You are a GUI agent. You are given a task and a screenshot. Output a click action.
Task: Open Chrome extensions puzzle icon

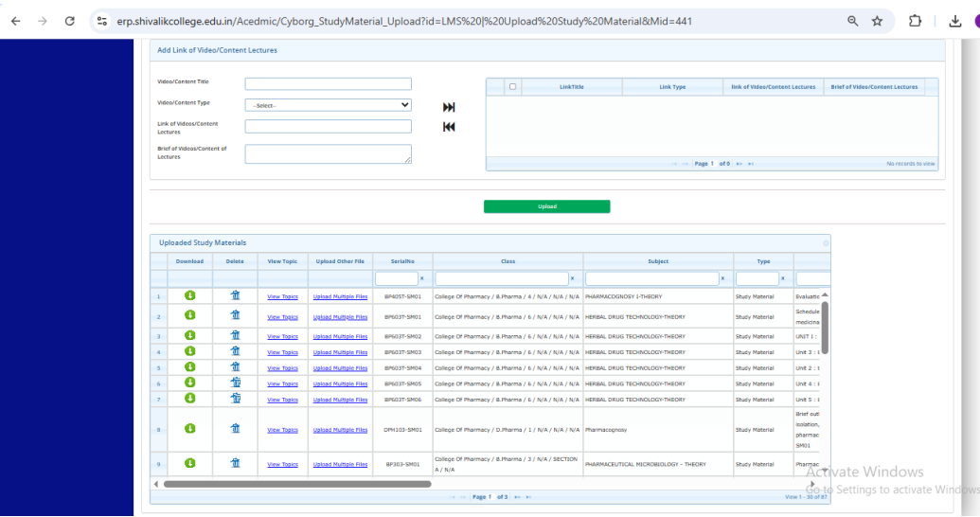click(914, 20)
